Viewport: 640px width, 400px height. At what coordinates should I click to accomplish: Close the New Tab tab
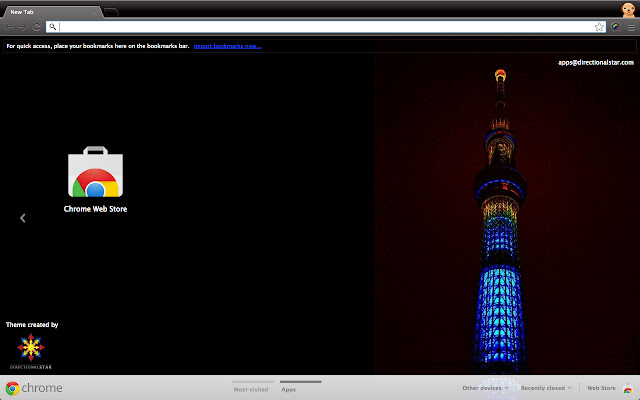(94, 12)
